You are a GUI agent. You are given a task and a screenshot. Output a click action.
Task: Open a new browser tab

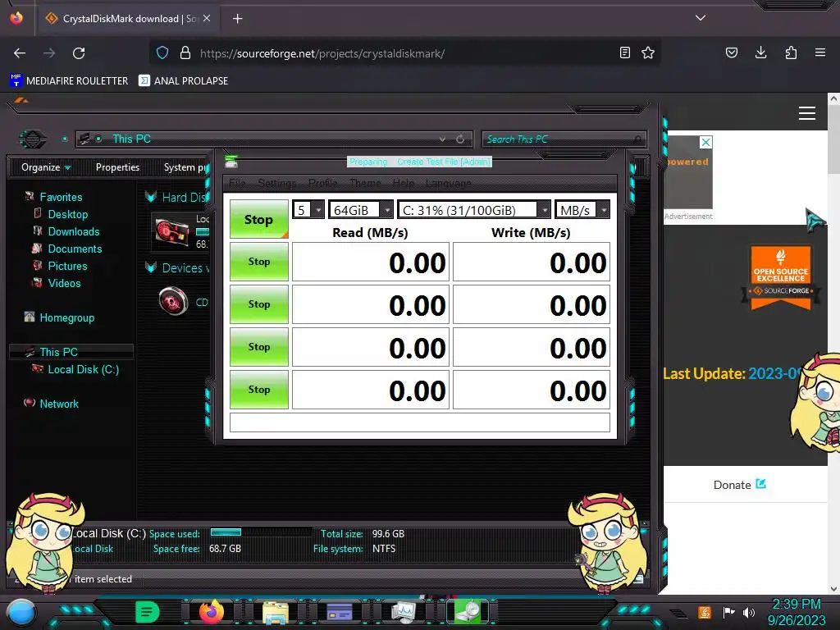[237, 19]
